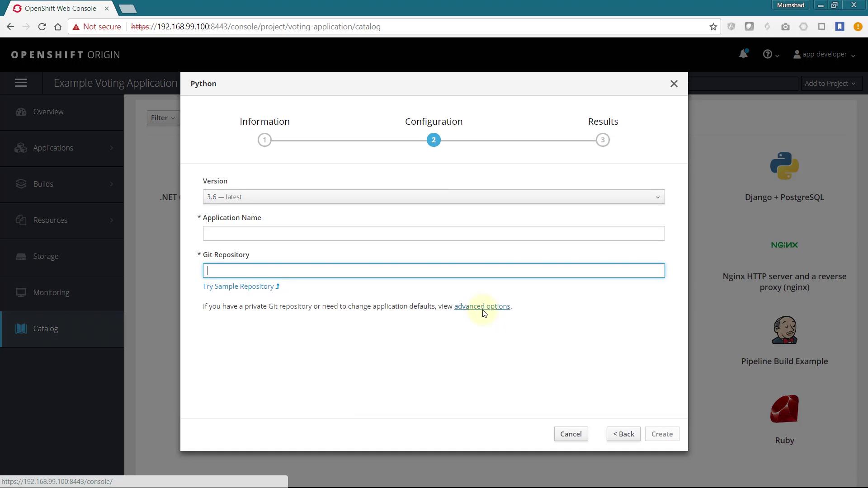The image size is (868, 488).
Task: Expand the Applications chevron arrow
Action: point(111,148)
